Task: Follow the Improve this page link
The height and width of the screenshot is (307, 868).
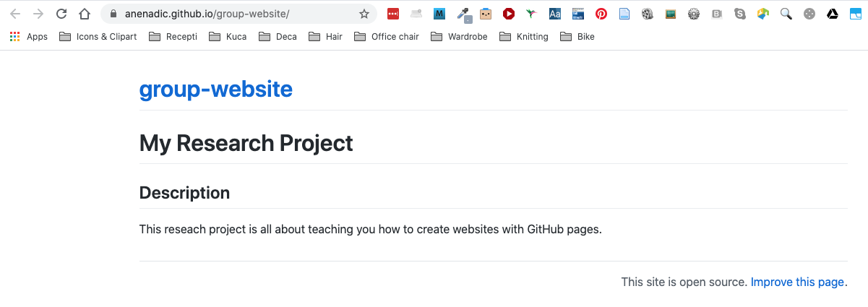Action: pyautogui.click(x=797, y=282)
